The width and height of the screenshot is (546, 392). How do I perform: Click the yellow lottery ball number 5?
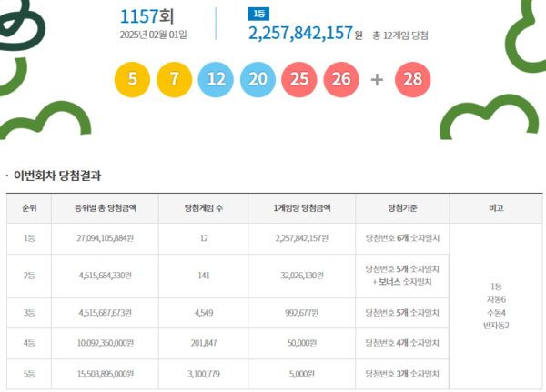132,79
